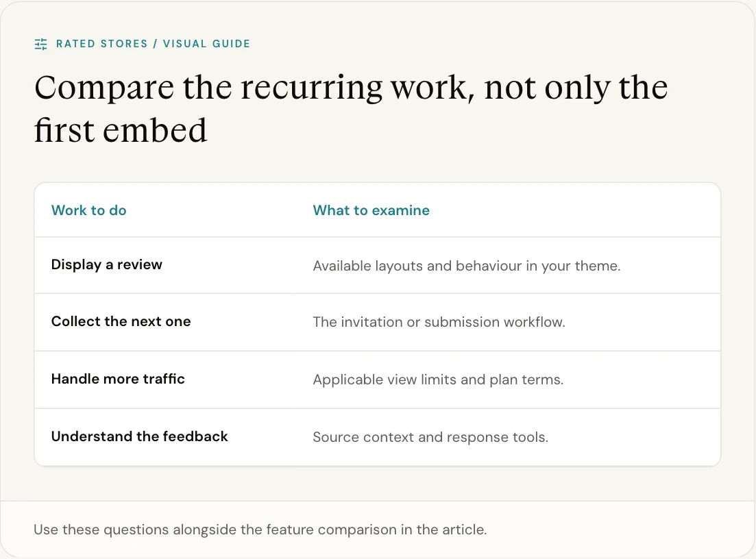Click the footer note 'Use these questions alongside...'
Viewport: 756px width, 559px height.
pos(260,530)
